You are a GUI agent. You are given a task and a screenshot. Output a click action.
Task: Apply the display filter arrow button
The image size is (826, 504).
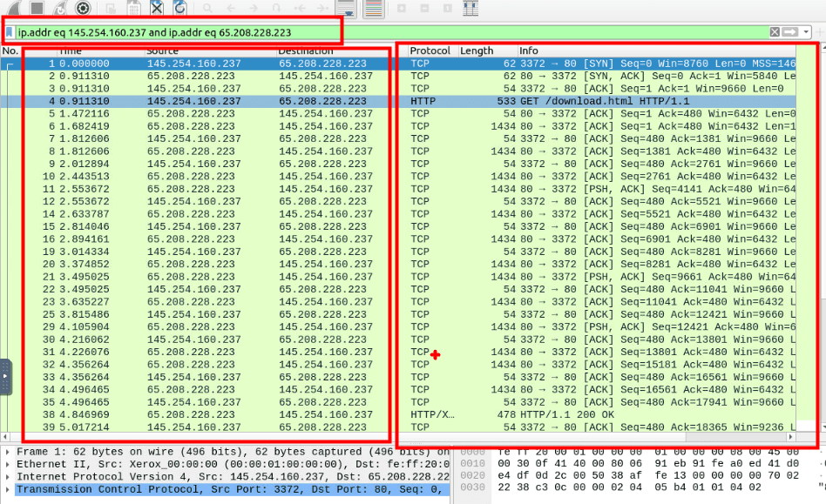(790, 32)
